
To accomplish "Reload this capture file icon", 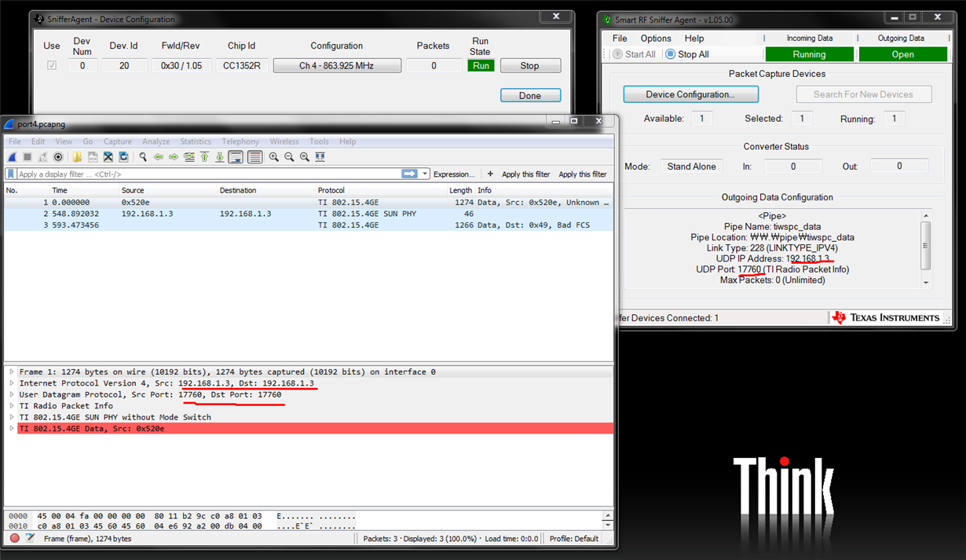I will [123, 157].
